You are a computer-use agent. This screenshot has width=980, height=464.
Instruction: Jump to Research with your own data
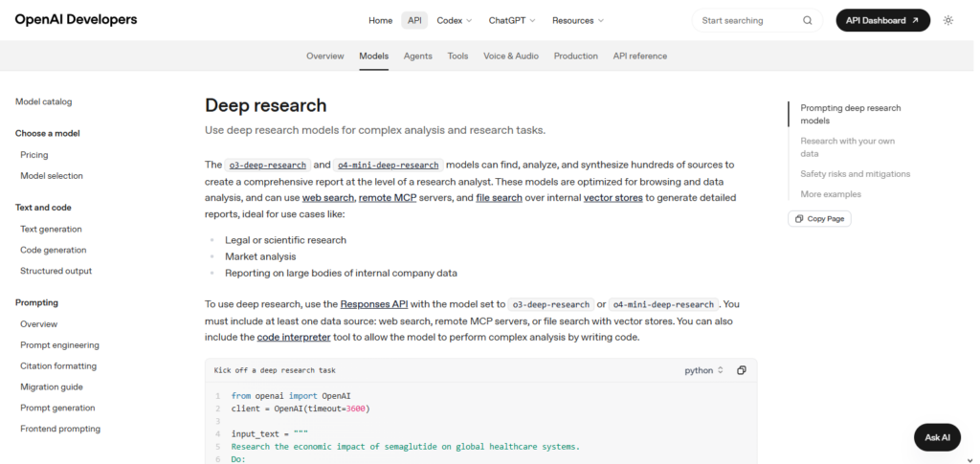tap(848, 147)
